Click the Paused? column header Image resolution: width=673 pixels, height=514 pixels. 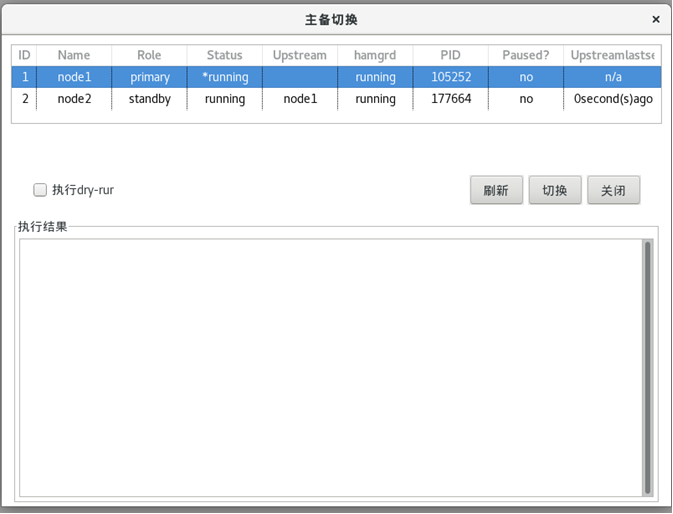pyautogui.click(x=525, y=55)
